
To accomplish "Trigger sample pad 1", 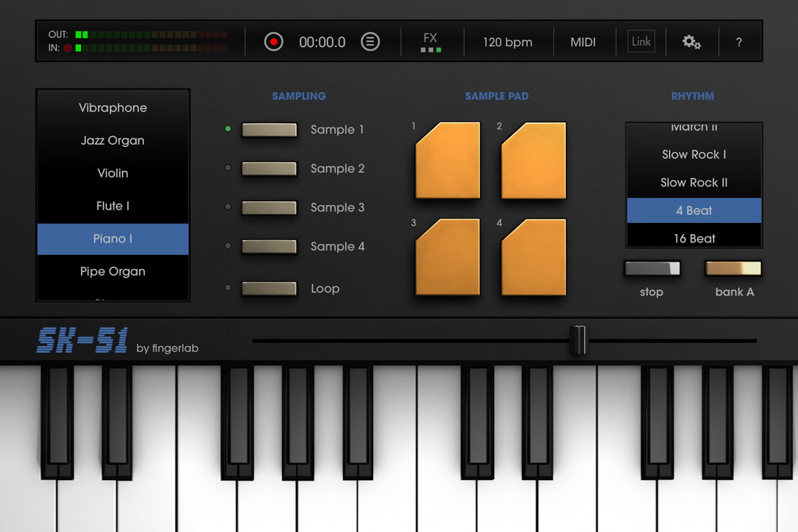I will click(x=448, y=160).
